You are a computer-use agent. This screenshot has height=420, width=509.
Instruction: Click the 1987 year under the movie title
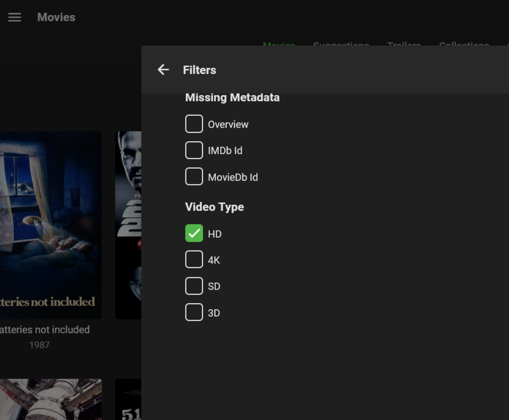[x=39, y=345]
